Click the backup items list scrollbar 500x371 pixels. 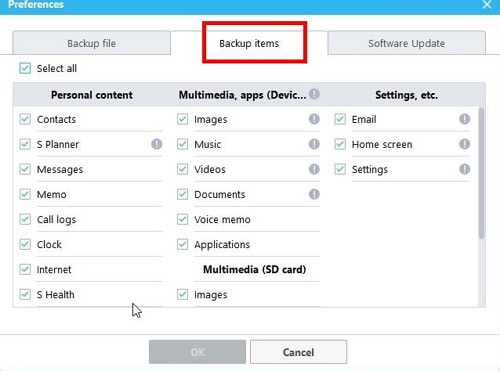tap(481, 173)
